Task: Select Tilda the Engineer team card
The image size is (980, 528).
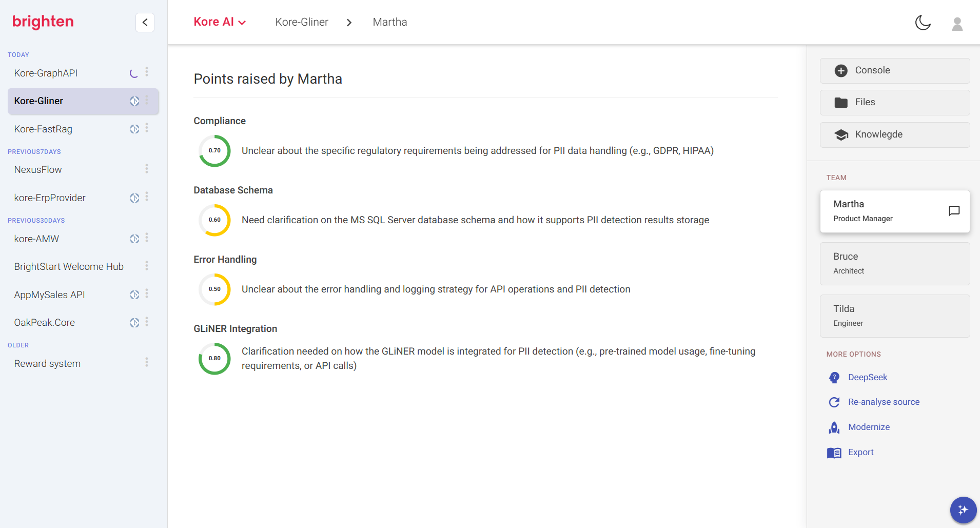Action: pos(895,316)
